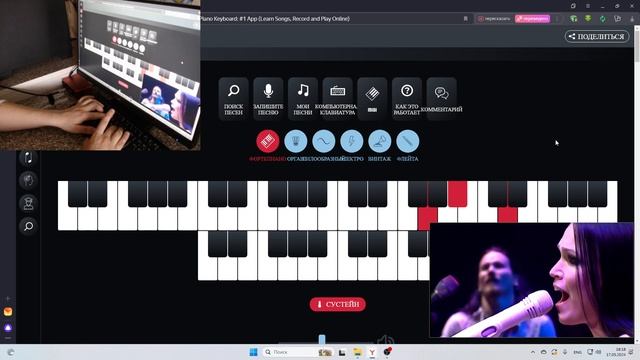The height and width of the screenshot is (360, 640).
Task: Click the magnifier search sidebar icon
Action: pos(28,226)
